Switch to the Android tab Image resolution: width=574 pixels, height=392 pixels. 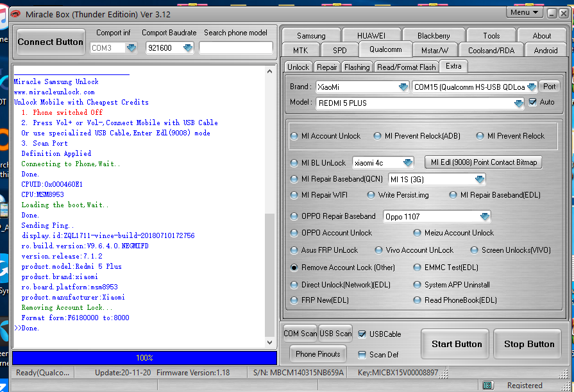(x=545, y=50)
